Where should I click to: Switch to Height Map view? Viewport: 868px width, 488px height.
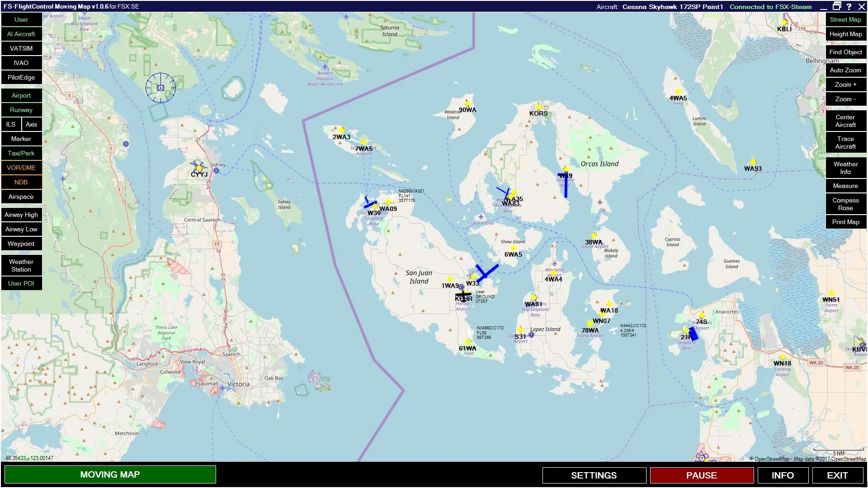845,34
